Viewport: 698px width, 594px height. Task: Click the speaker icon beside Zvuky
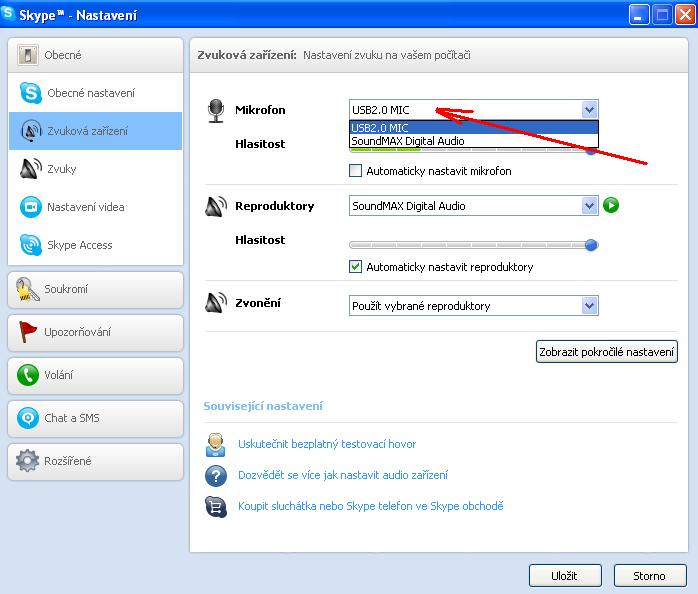click(x=31, y=169)
